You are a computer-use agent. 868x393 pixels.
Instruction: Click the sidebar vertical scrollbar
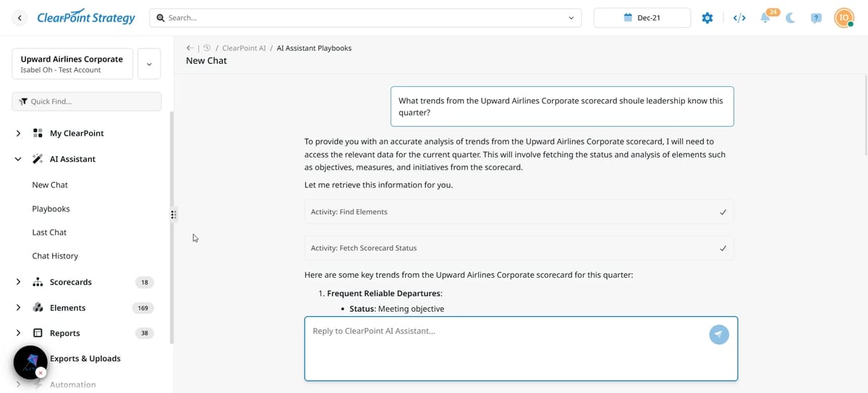pyautogui.click(x=171, y=228)
